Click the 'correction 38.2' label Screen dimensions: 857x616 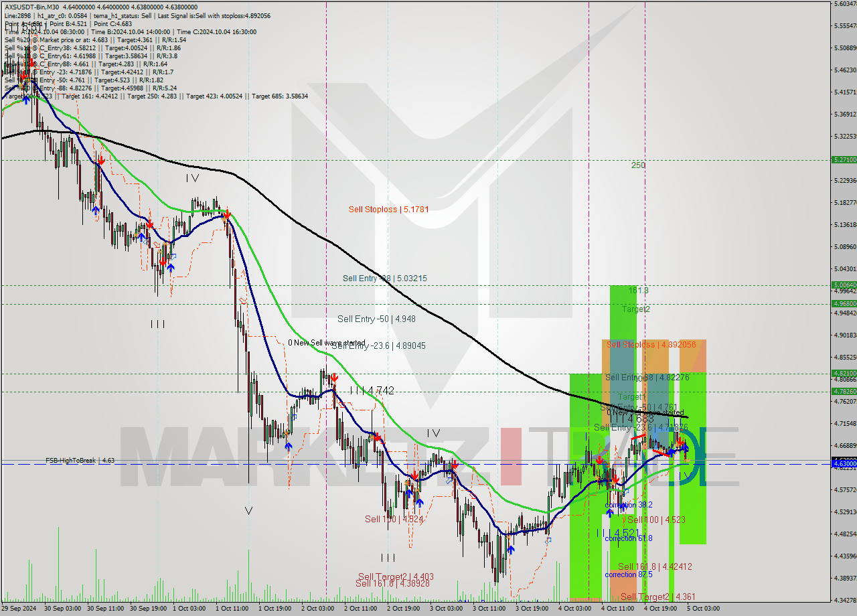pos(629,505)
